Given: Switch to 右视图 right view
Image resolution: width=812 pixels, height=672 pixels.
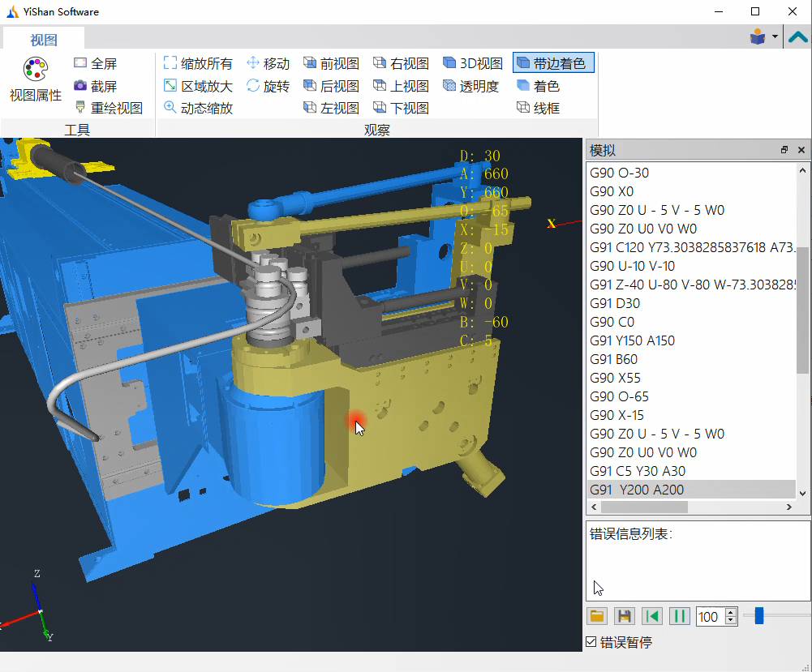Looking at the screenshot, I should tap(401, 63).
